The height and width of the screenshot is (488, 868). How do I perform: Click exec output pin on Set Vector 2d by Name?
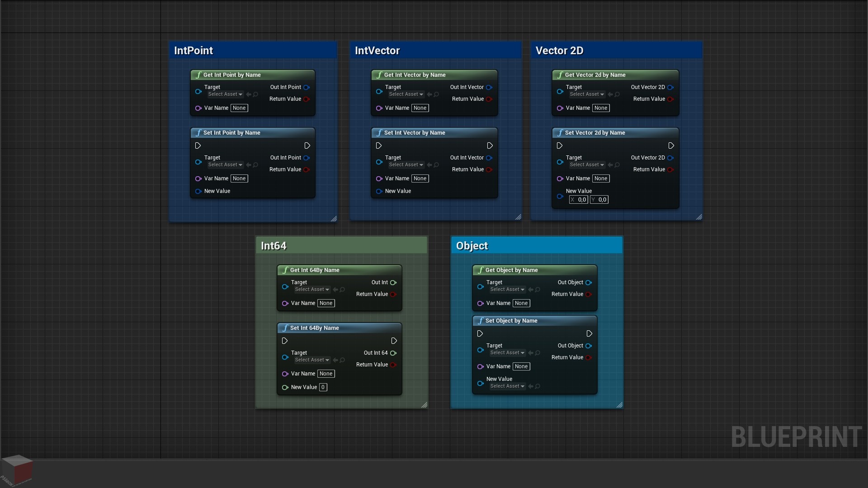tap(671, 145)
